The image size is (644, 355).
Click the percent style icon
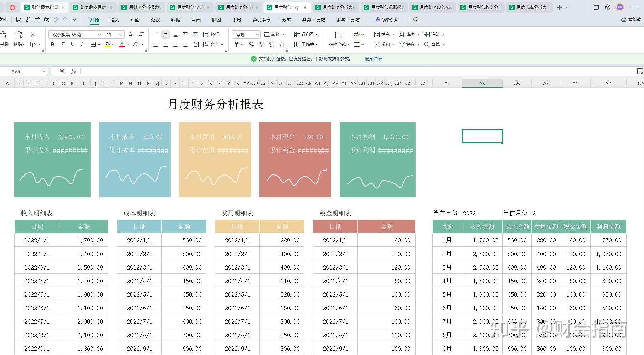(x=252, y=45)
